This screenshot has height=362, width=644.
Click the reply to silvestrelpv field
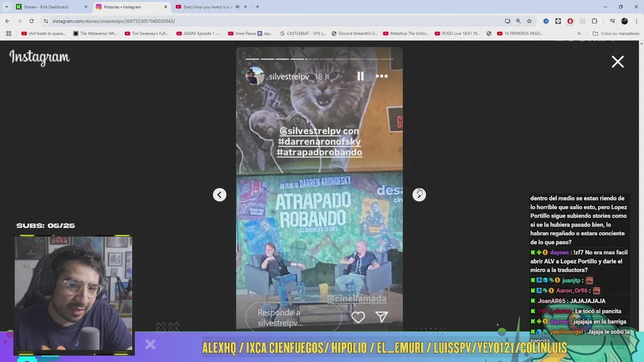pyautogui.click(x=293, y=317)
